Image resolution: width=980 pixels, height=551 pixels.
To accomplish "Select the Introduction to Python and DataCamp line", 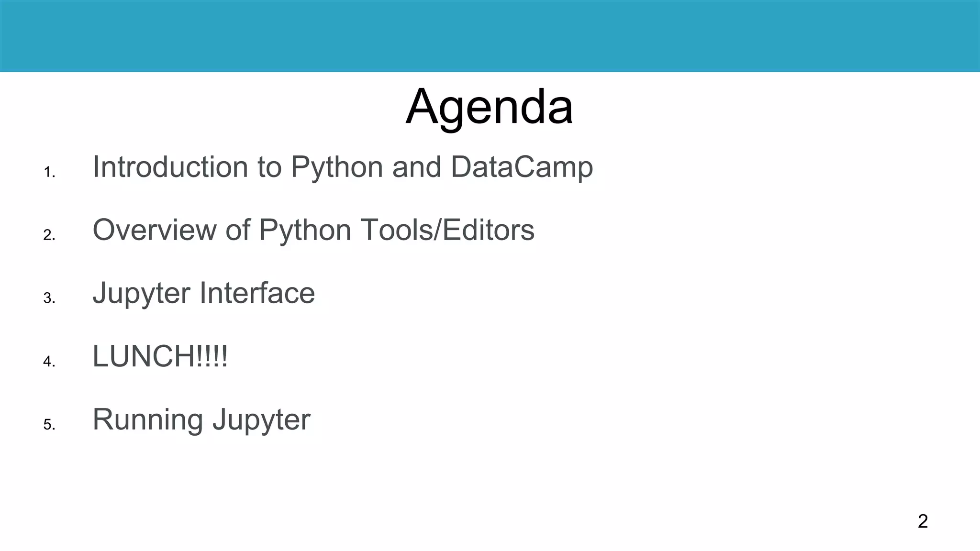I will click(x=342, y=167).
